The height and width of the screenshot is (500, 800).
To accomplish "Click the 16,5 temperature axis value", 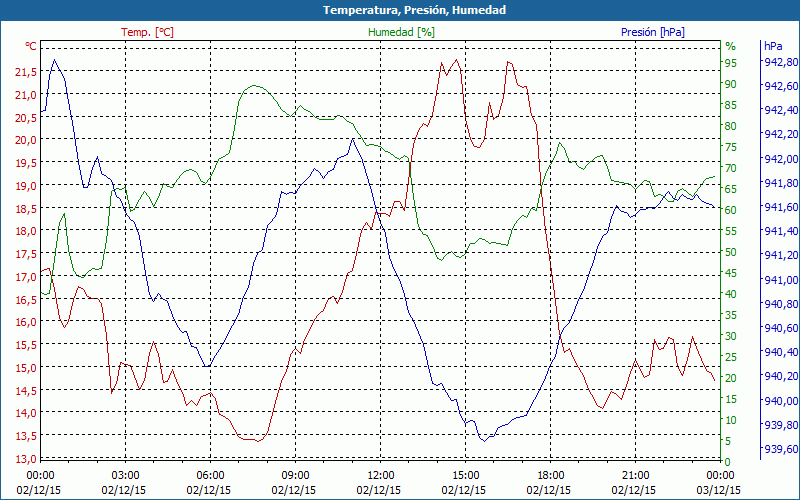I will tap(26, 299).
